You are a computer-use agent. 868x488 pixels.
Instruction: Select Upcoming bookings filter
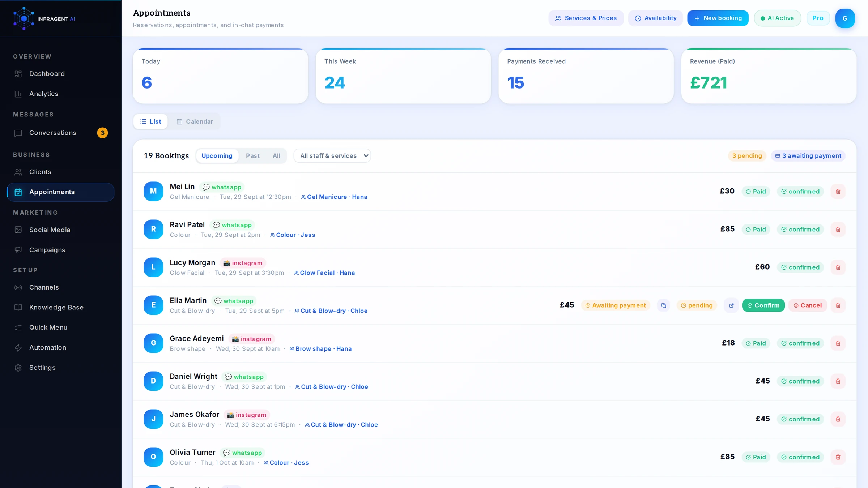(x=217, y=156)
